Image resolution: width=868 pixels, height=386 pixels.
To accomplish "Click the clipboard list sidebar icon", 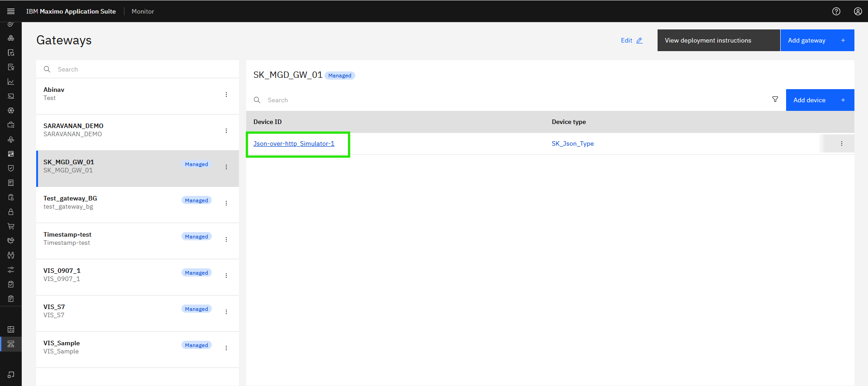I will (11, 299).
